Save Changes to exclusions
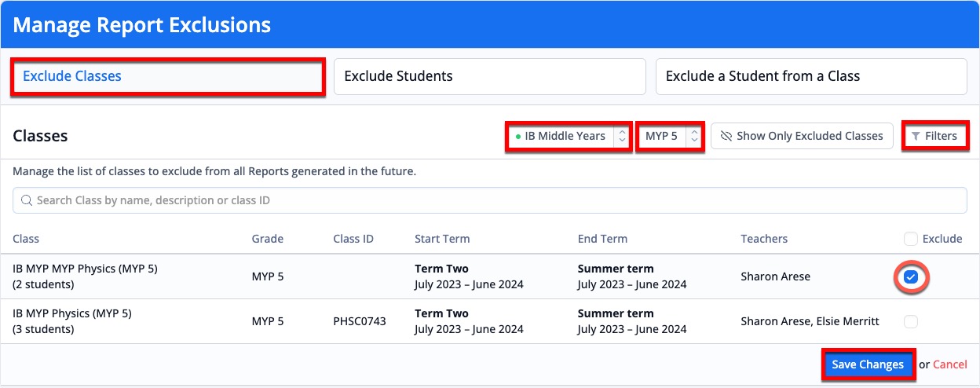Image resolution: width=980 pixels, height=388 pixels. pos(868,364)
